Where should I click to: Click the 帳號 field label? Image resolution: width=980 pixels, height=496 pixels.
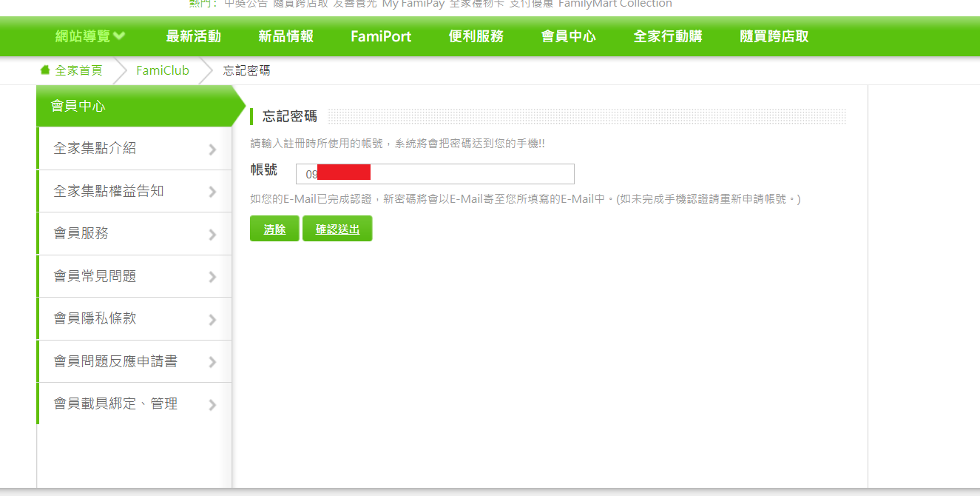click(264, 170)
